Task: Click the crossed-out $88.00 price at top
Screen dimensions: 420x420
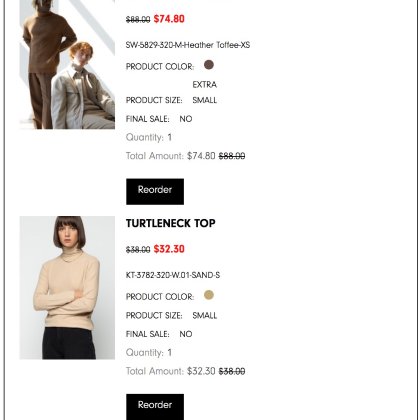Action: (138, 20)
